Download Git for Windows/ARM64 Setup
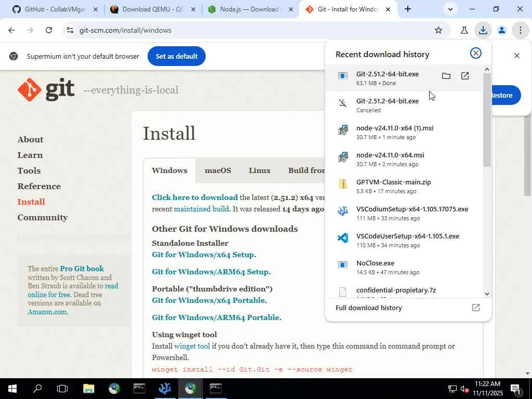The height and width of the screenshot is (399, 532). 210,272
